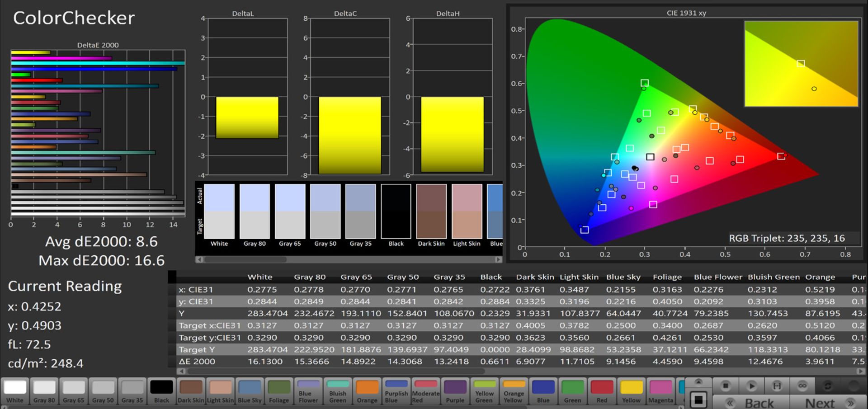Image resolution: width=868 pixels, height=409 pixels.
Task: Select the White patch in bottom strip
Action: [15, 391]
